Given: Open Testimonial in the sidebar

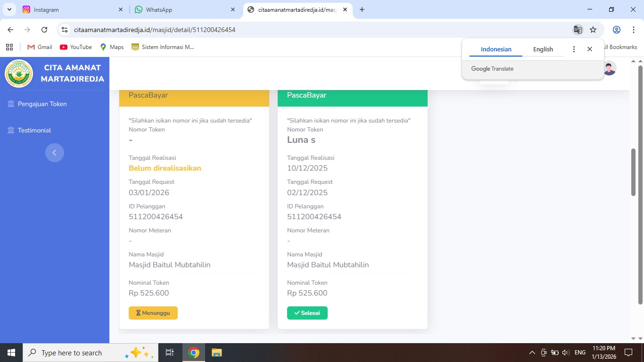Looking at the screenshot, I should [x=34, y=131].
